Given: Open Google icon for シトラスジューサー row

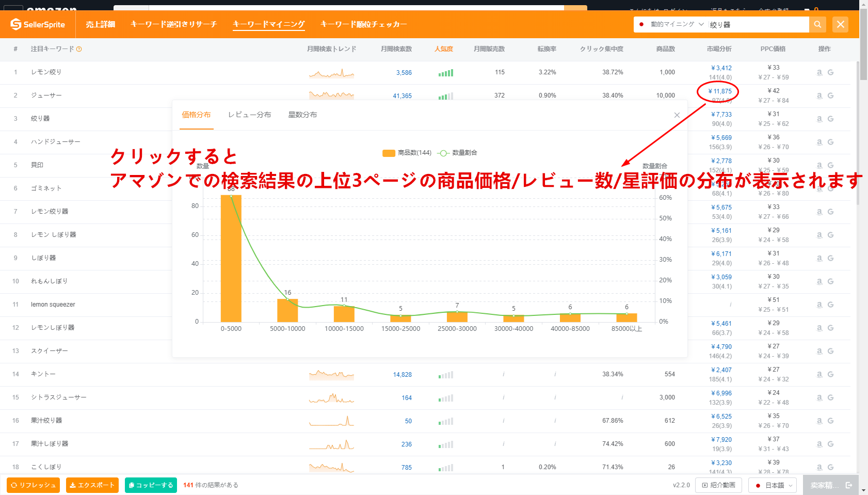Looking at the screenshot, I should tap(830, 397).
